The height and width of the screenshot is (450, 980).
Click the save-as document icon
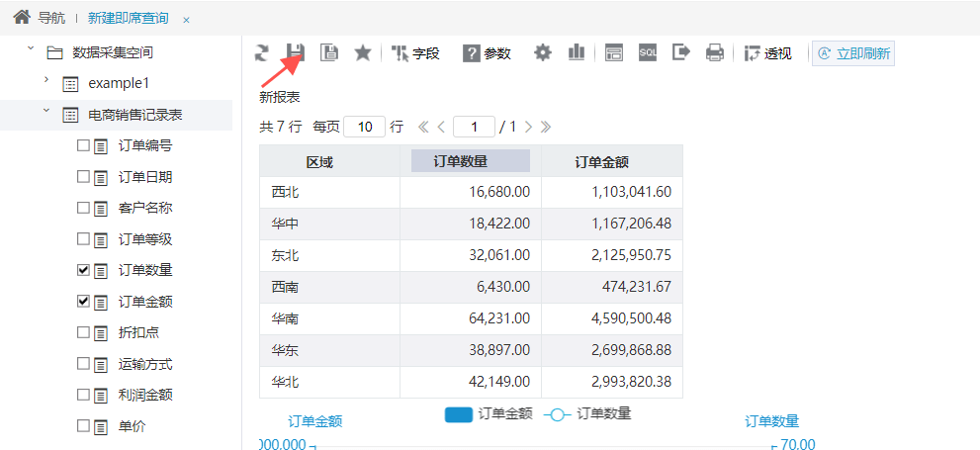tap(329, 53)
